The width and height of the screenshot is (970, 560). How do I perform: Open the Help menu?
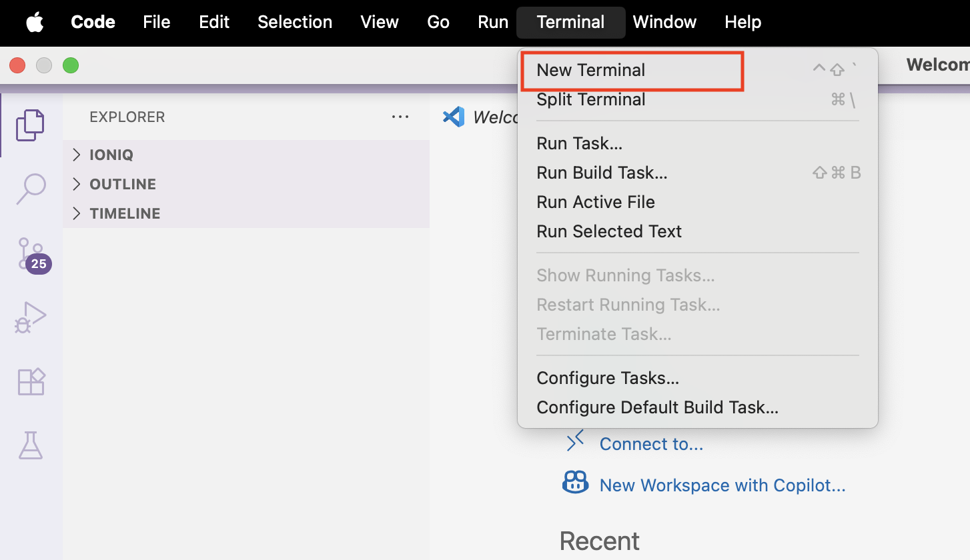[x=743, y=22]
